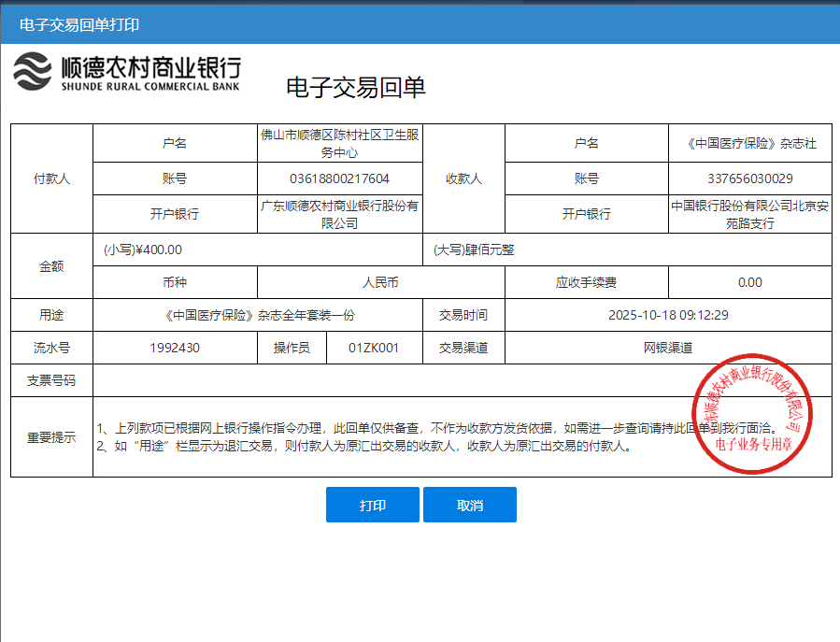This screenshot has width=840, height=642.
Task: Click the payee name 《中国医疗保险》杂志社
Action: pos(750,143)
